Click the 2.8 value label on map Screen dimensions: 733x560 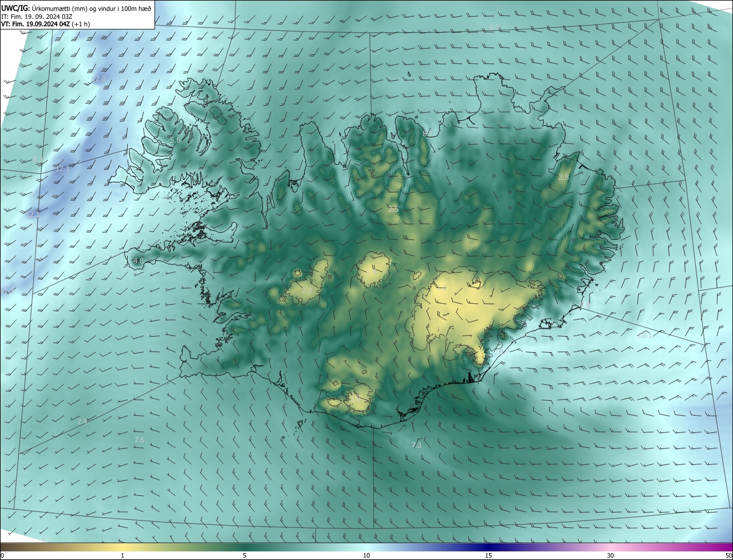[x=563, y=177]
